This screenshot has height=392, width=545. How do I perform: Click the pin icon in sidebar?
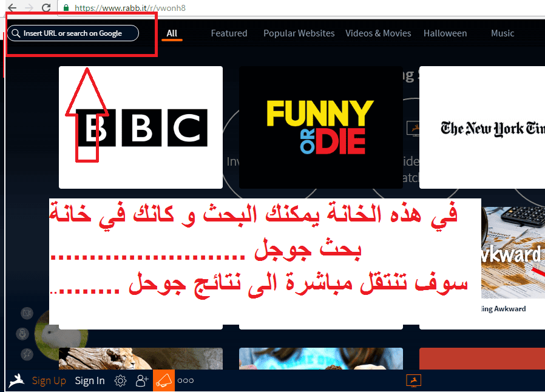27,354
